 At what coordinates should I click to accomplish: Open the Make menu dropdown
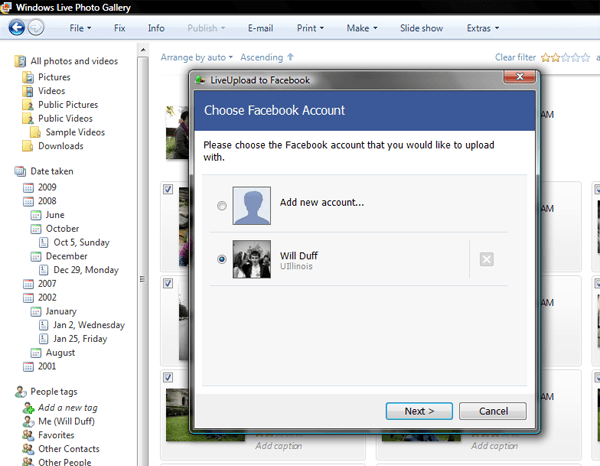pyautogui.click(x=362, y=28)
